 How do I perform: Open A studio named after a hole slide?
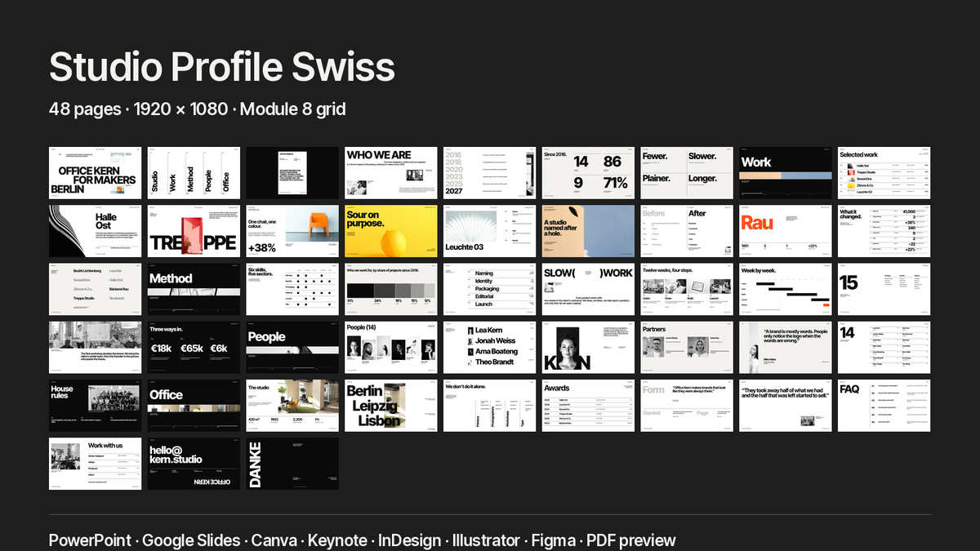pyautogui.click(x=588, y=231)
